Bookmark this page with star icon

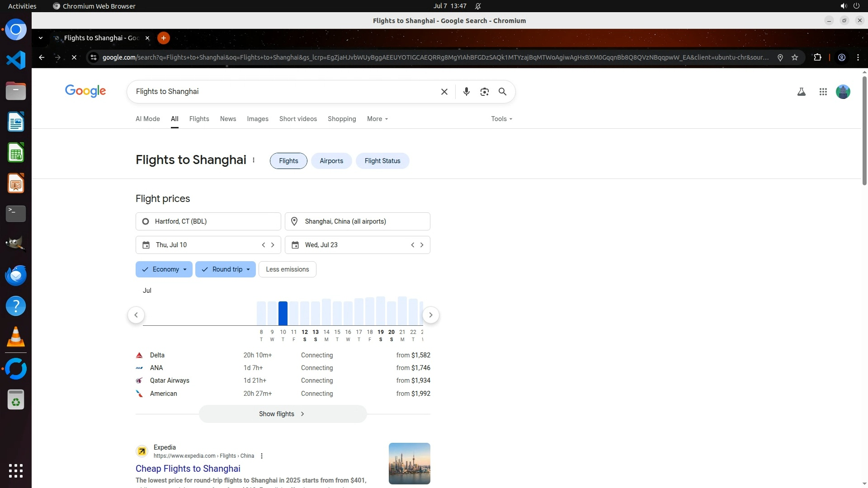pos(795,57)
